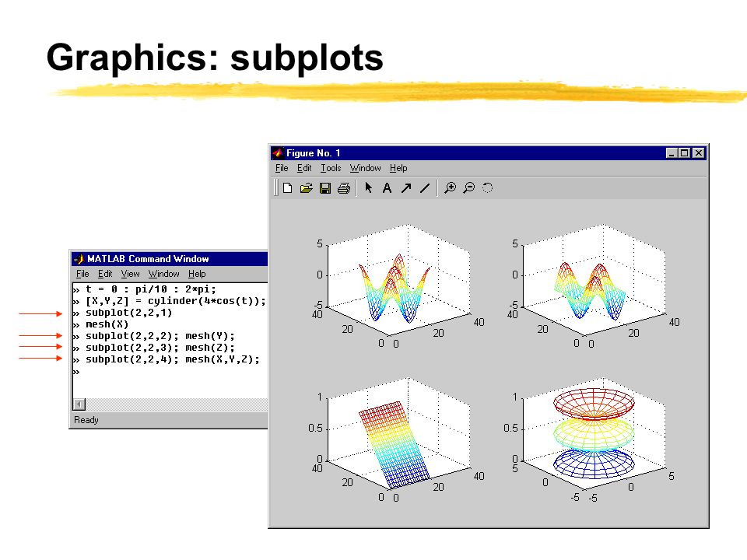Click the 'subplot(2,2,1)' command line

coord(128,313)
